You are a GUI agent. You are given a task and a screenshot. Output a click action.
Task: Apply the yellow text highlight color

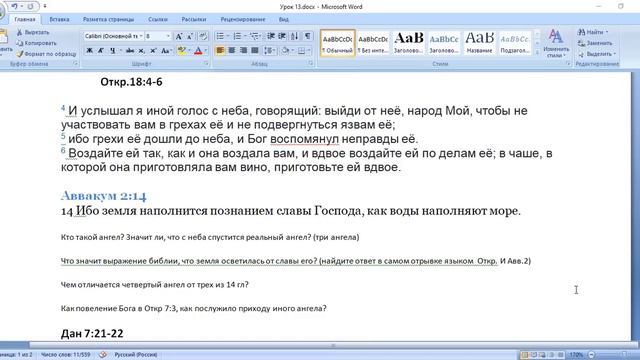point(182,51)
